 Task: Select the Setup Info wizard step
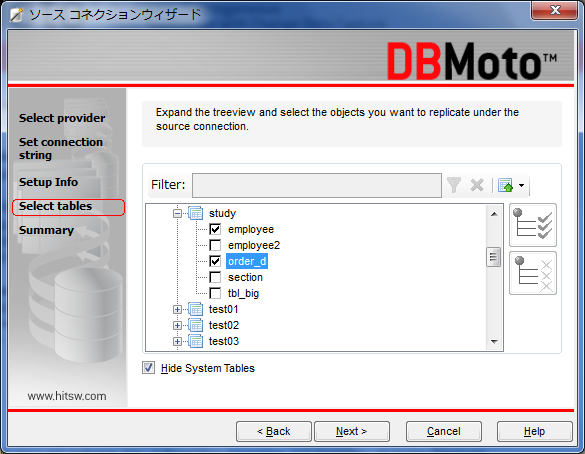[x=49, y=182]
